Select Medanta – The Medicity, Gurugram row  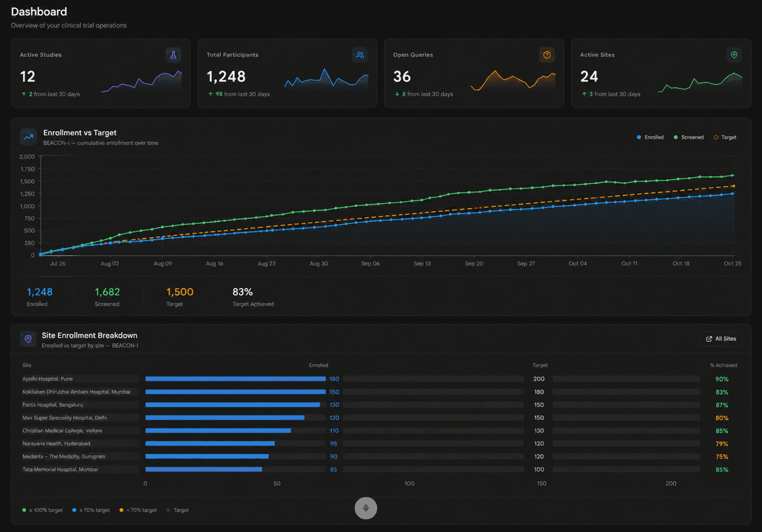tap(381, 456)
